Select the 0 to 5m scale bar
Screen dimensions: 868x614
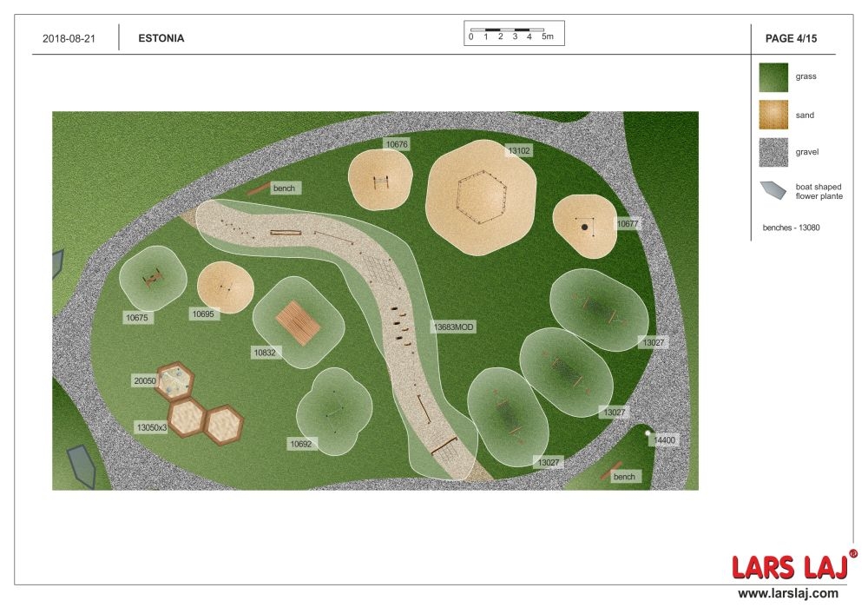514,33
